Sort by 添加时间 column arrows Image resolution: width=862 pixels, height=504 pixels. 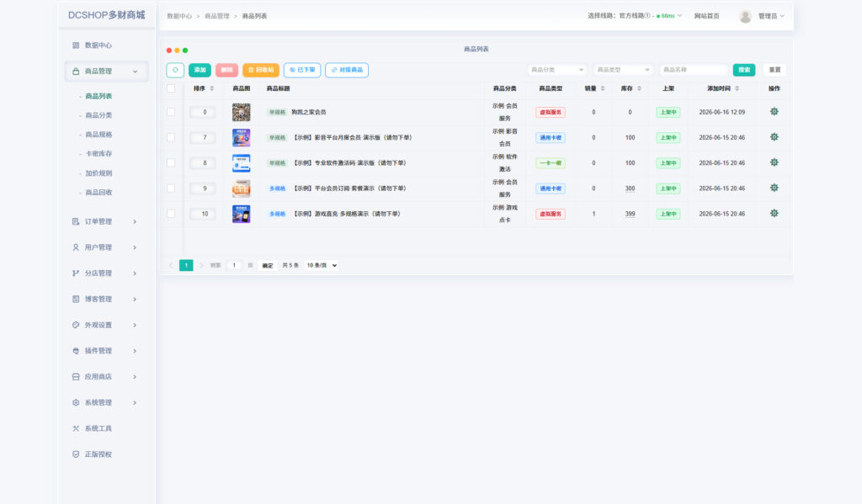(737, 88)
